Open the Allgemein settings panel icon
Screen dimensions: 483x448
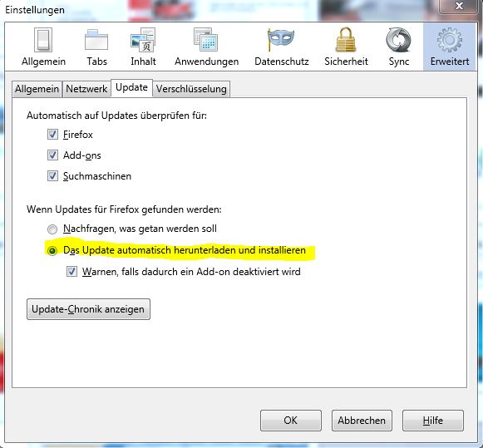[43, 41]
